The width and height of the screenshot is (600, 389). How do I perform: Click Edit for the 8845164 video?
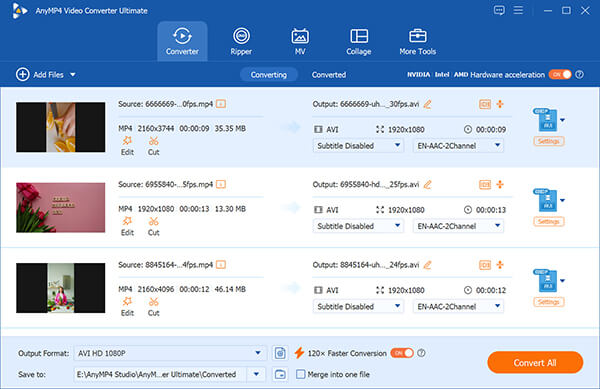click(x=127, y=306)
